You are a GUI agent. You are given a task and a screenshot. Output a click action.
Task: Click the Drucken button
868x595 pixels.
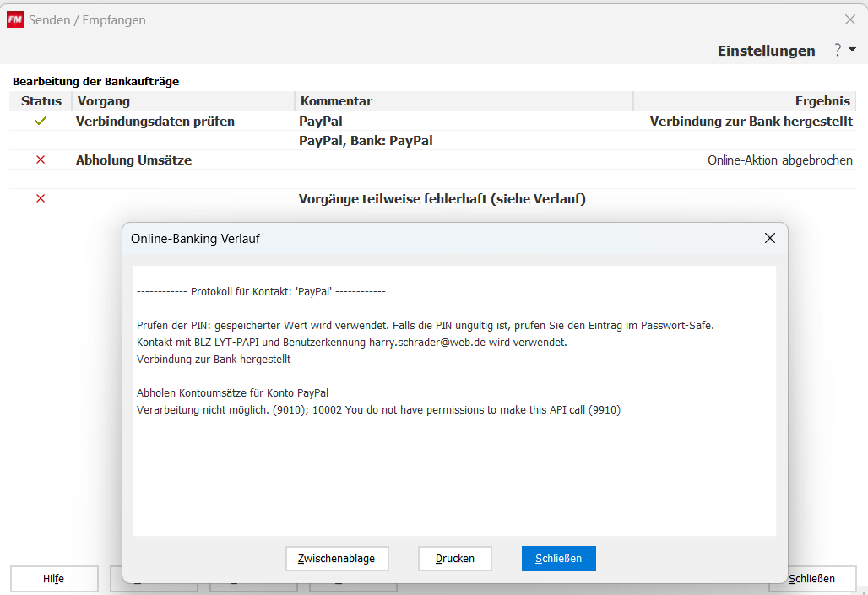tap(455, 559)
